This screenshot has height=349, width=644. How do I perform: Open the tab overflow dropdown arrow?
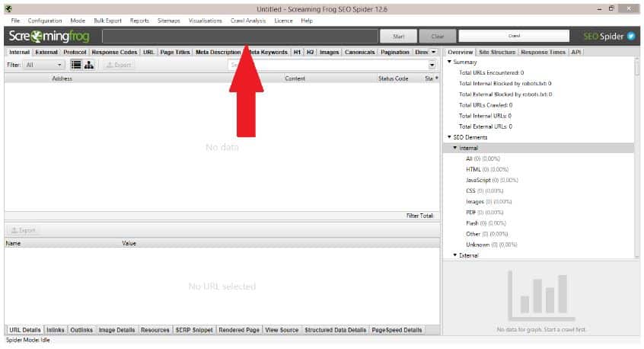pos(433,52)
